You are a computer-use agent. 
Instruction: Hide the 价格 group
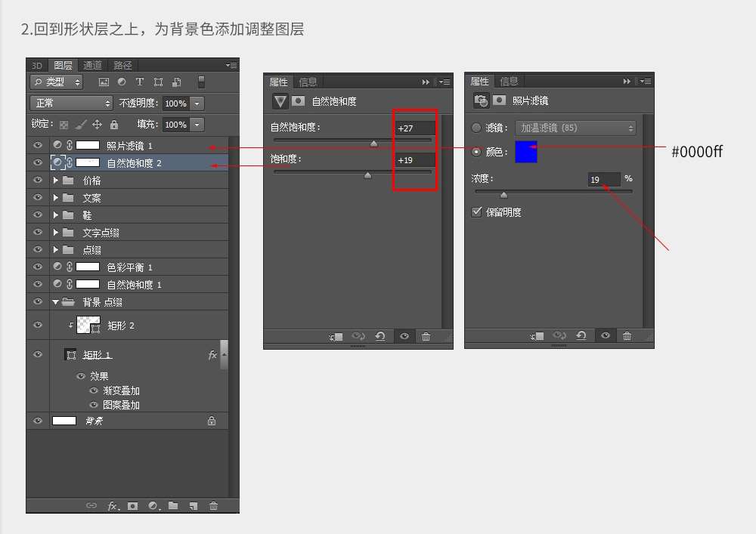click(38, 180)
